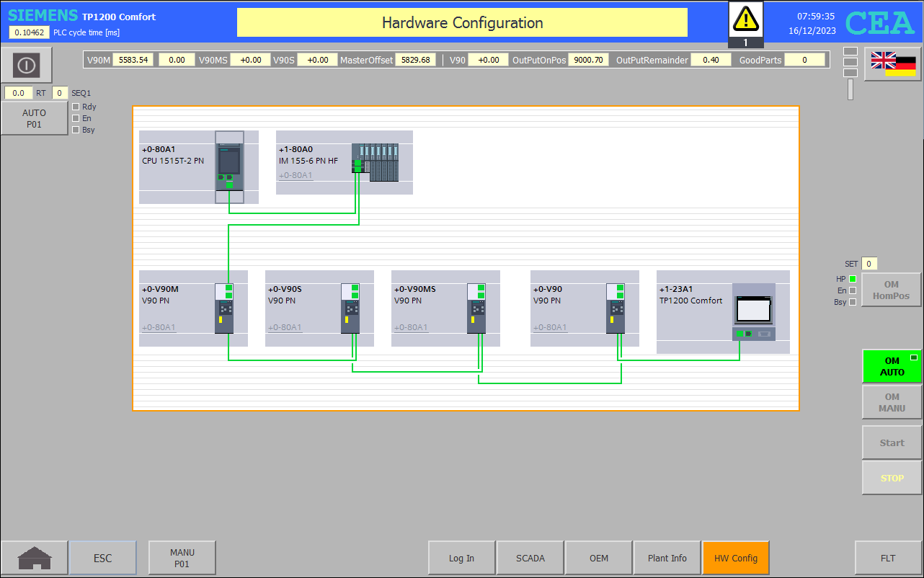Click the OutPutRemainder 0.40 field

coord(711,60)
